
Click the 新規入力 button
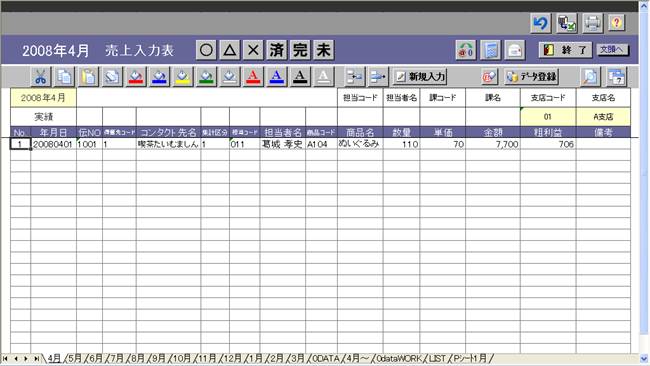[x=420, y=77]
